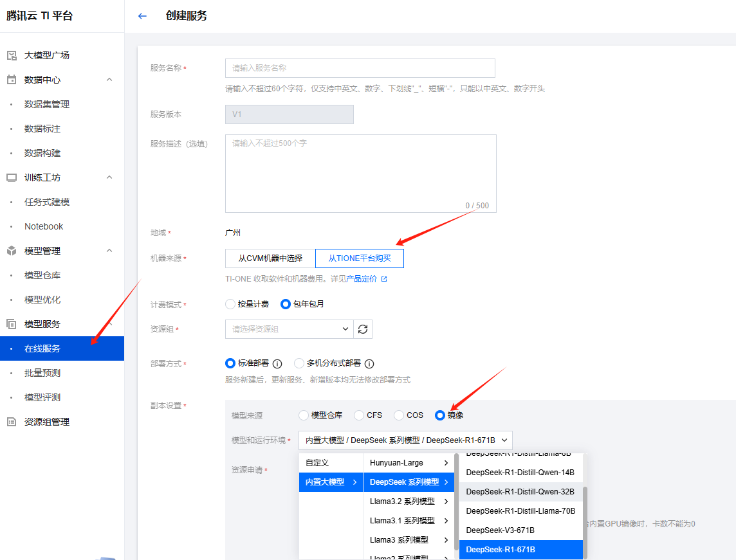The height and width of the screenshot is (560, 736).
Task: Select CFS as model source
Action: tap(359, 415)
